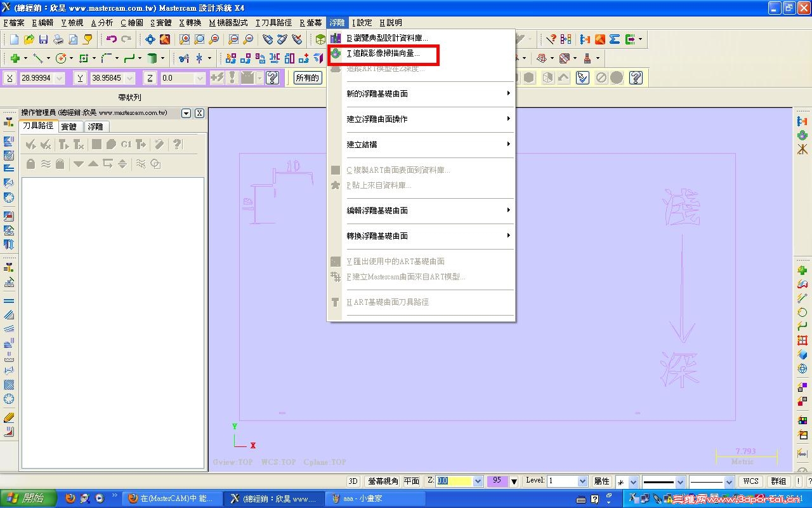Select the Create Rectangle tool
Viewport: 812px width, 508px height.
84,58
